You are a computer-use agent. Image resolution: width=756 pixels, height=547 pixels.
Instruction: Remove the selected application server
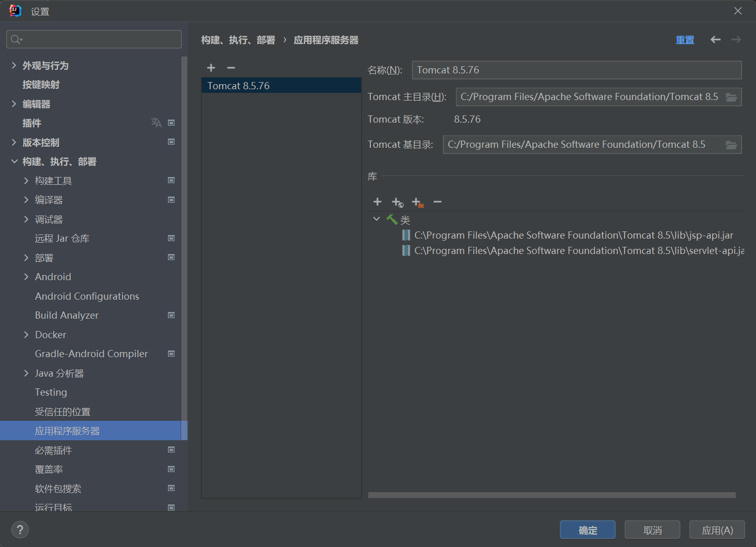231,68
